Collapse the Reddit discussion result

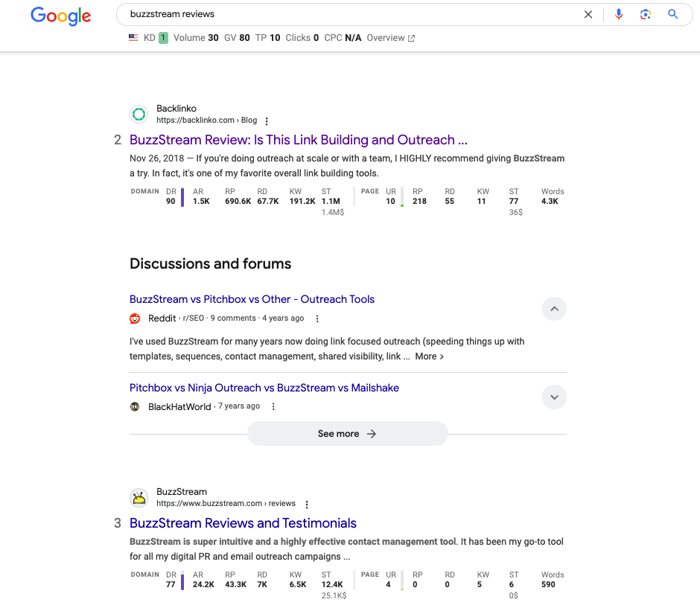pos(554,308)
